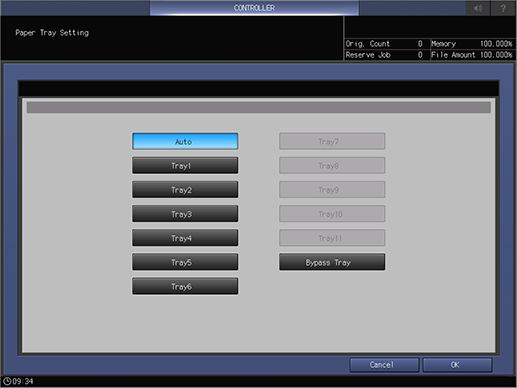The width and height of the screenshot is (517, 388).
Task: Switch to the CONTROLLER tab
Action: pyautogui.click(x=254, y=8)
